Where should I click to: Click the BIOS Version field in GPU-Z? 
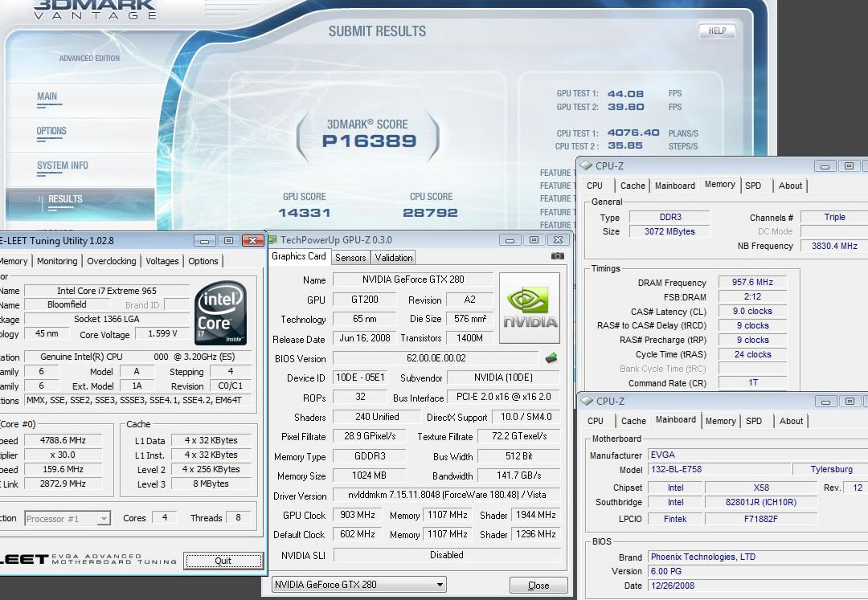[436, 358]
